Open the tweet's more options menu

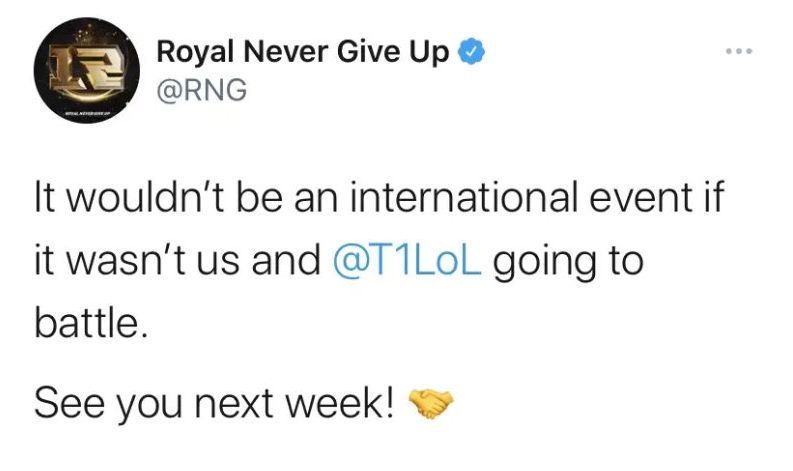click(x=740, y=52)
